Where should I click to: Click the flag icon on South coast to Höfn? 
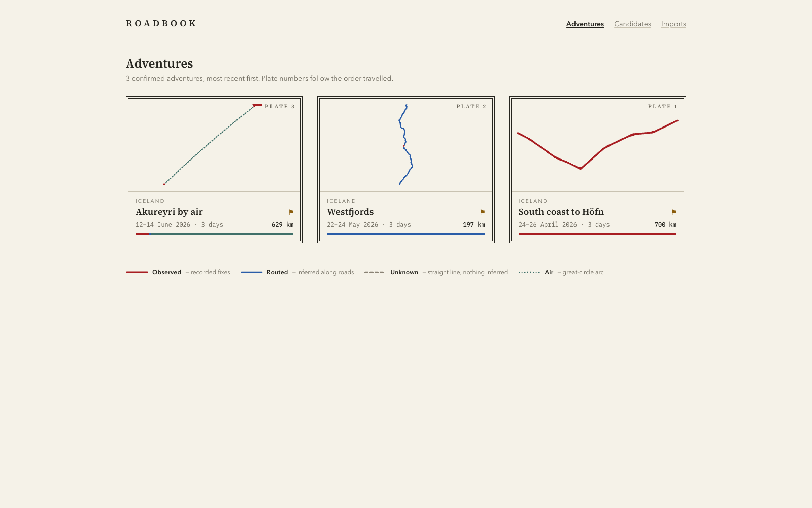pos(673,212)
